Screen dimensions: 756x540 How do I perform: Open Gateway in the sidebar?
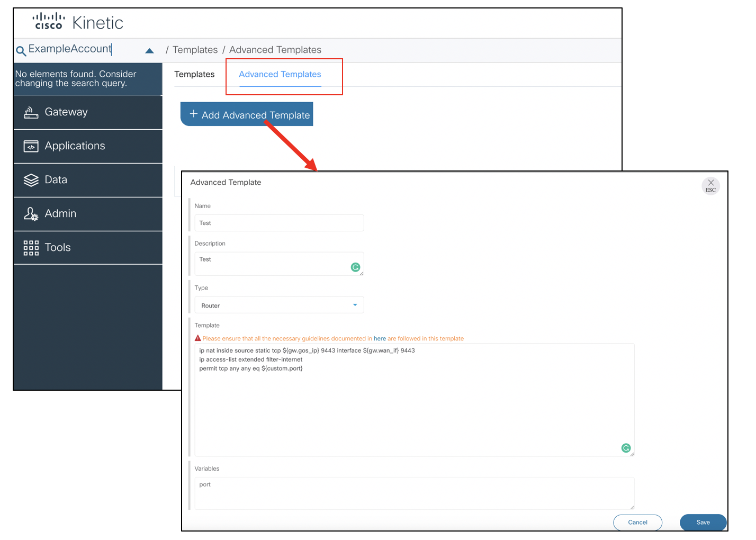[88, 112]
